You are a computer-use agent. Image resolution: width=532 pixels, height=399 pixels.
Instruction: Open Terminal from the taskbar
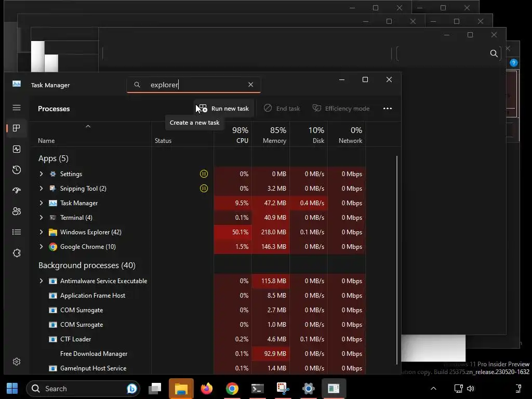pos(258,389)
